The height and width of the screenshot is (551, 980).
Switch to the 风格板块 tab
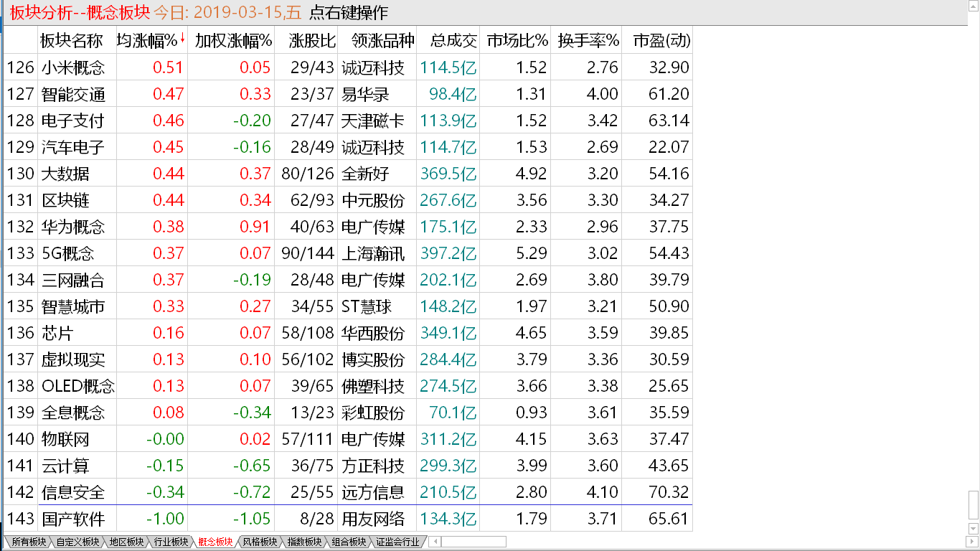(x=260, y=542)
